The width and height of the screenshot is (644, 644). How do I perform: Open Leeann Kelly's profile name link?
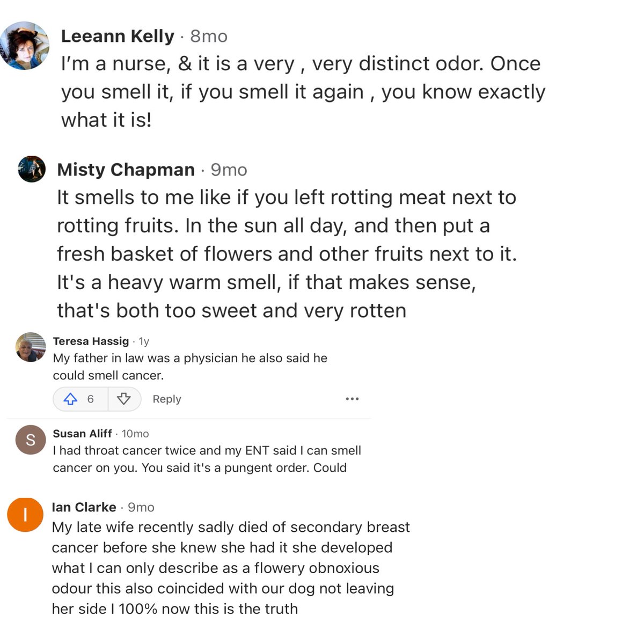118,36
